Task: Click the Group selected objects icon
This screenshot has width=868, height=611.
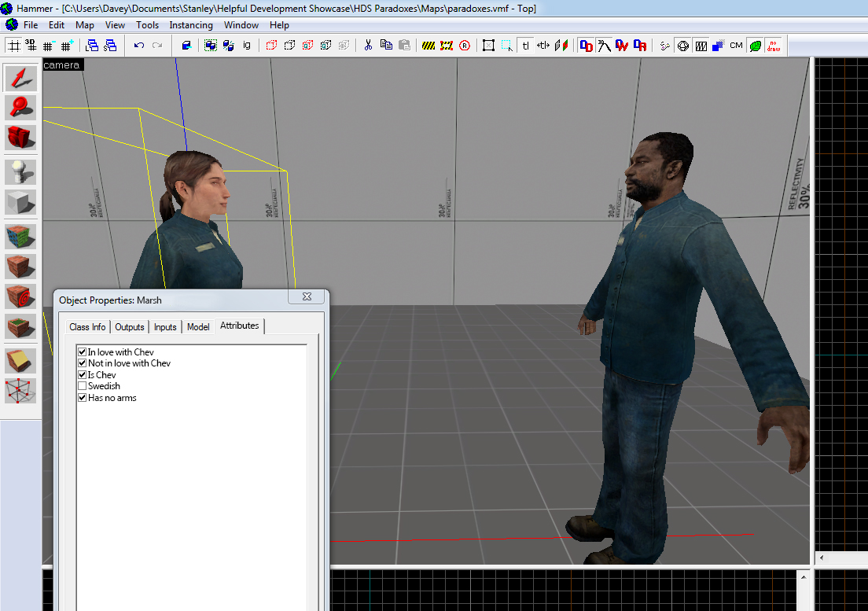Action: coord(211,46)
